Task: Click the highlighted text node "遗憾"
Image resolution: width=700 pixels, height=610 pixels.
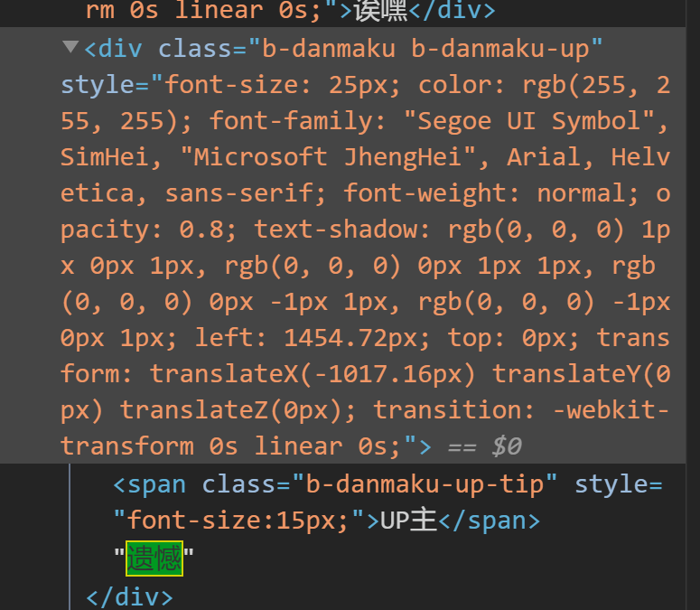Action: point(154,558)
